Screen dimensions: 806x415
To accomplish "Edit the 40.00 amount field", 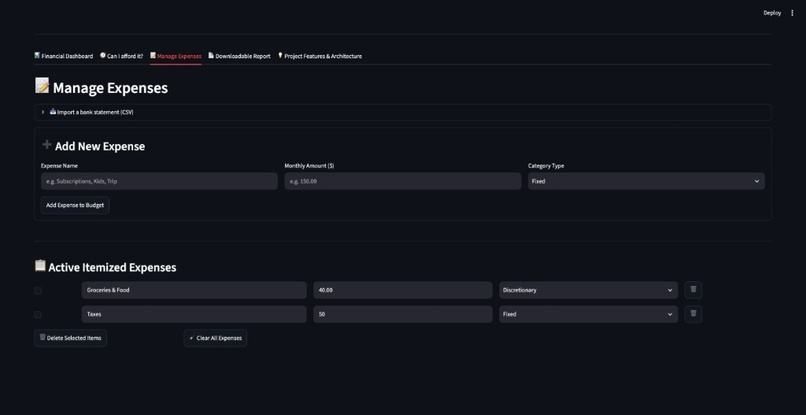I will click(403, 290).
